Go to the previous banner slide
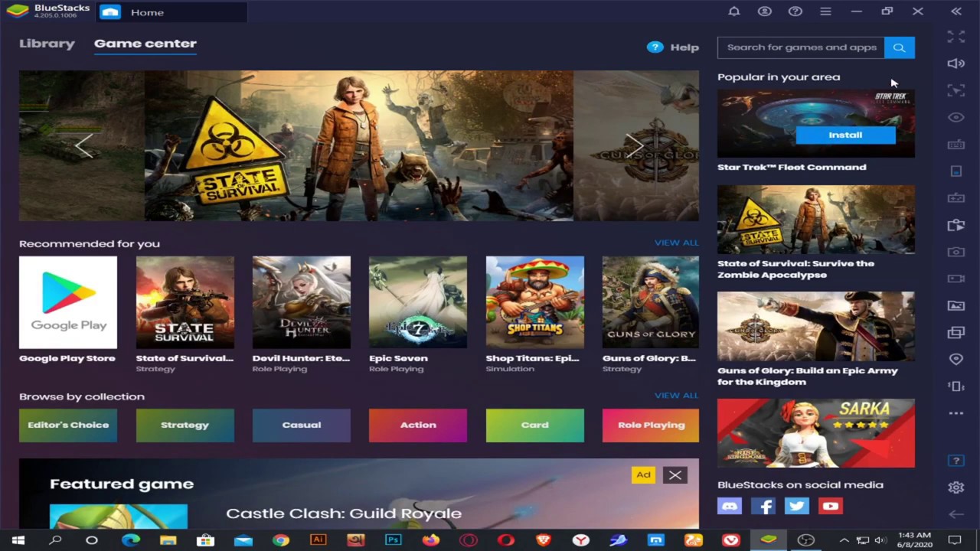 coord(84,145)
